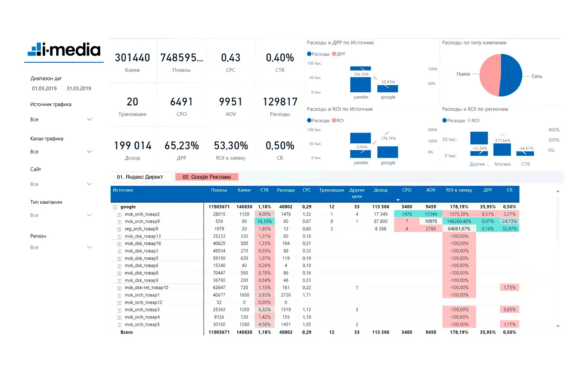Image resolution: width=588 pixels, height=373 pixels.
Task: Open the Тип кампании dropdown
Action: [x=61, y=215]
